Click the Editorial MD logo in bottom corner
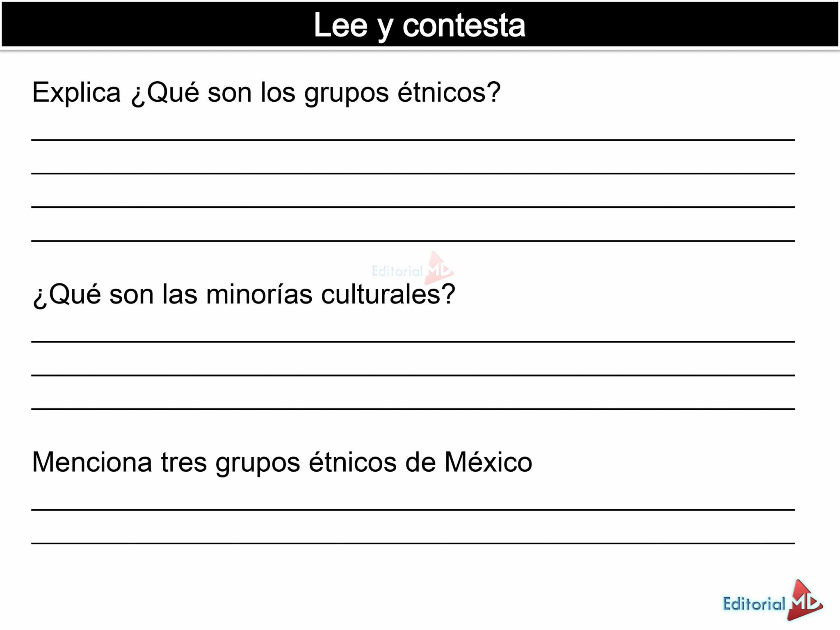840x630 pixels. tap(772, 601)
